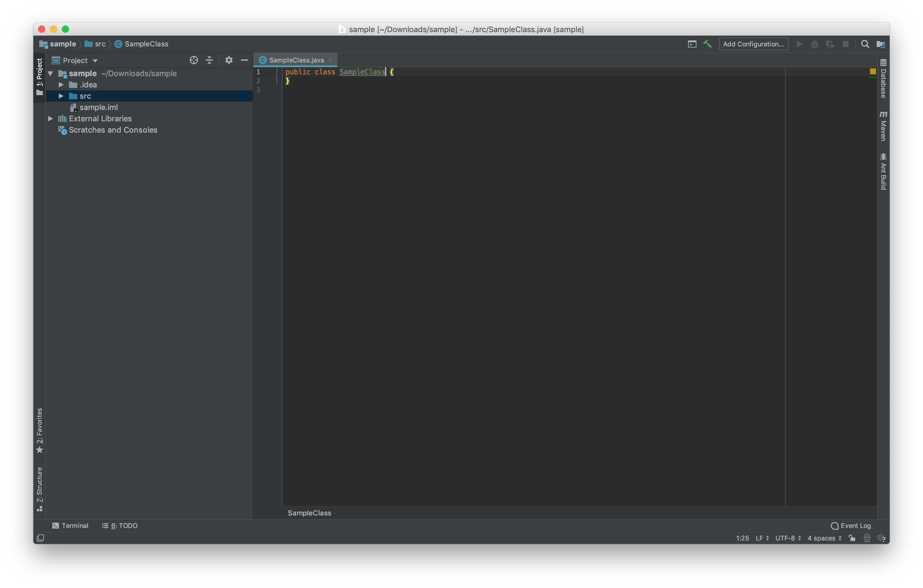Click SampleClass breadcrumb in navigation bar
Image resolution: width=923 pixels, height=588 pixels.
142,44
